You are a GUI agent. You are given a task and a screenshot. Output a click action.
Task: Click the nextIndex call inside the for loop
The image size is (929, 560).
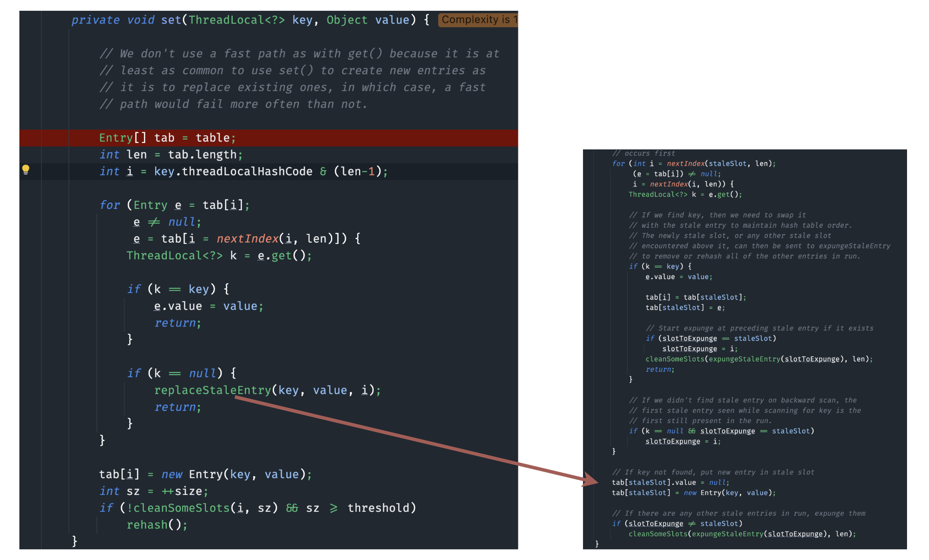coord(247,238)
